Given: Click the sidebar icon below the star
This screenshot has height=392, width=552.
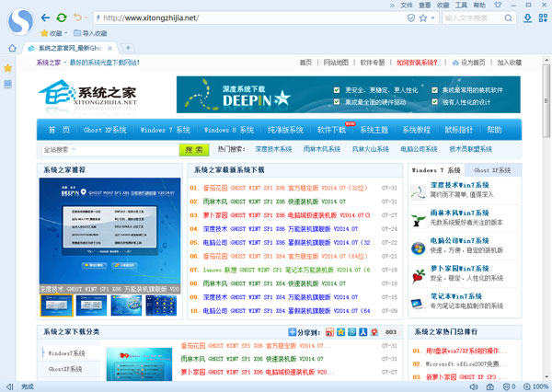Looking at the screenshot, I should point(7,84).
